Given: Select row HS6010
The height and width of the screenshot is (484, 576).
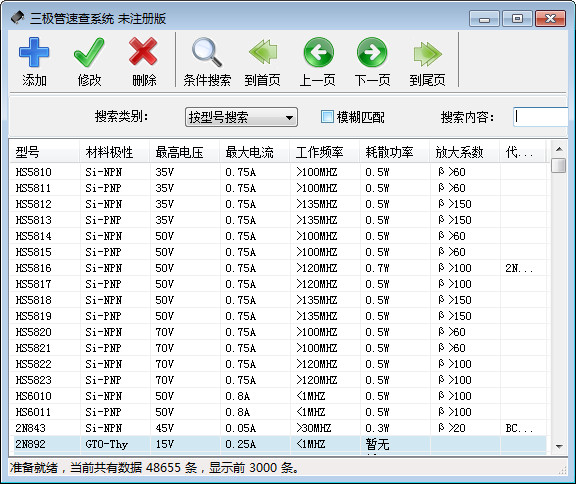Looking at the screenshot, I should pos(278,396).
